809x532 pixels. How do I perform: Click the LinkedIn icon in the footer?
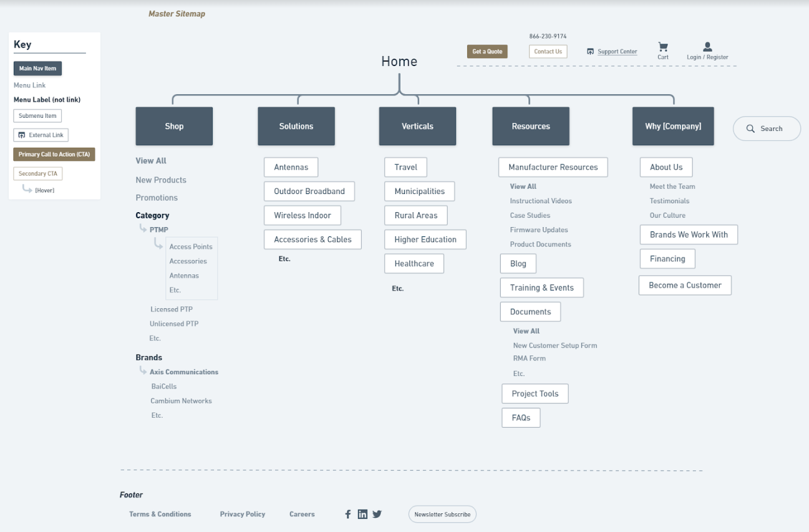[362, 514]
